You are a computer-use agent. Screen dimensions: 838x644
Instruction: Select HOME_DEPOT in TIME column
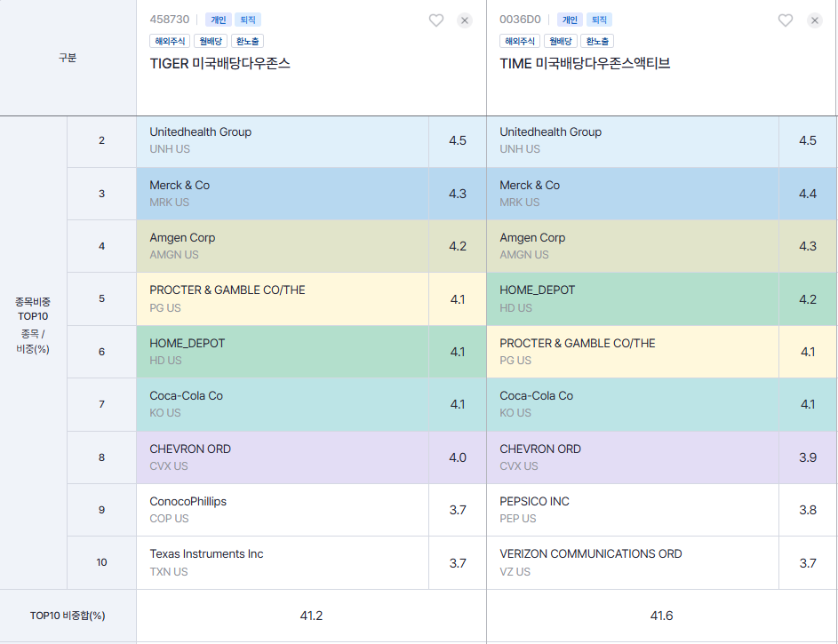click(x=632, y=299)
